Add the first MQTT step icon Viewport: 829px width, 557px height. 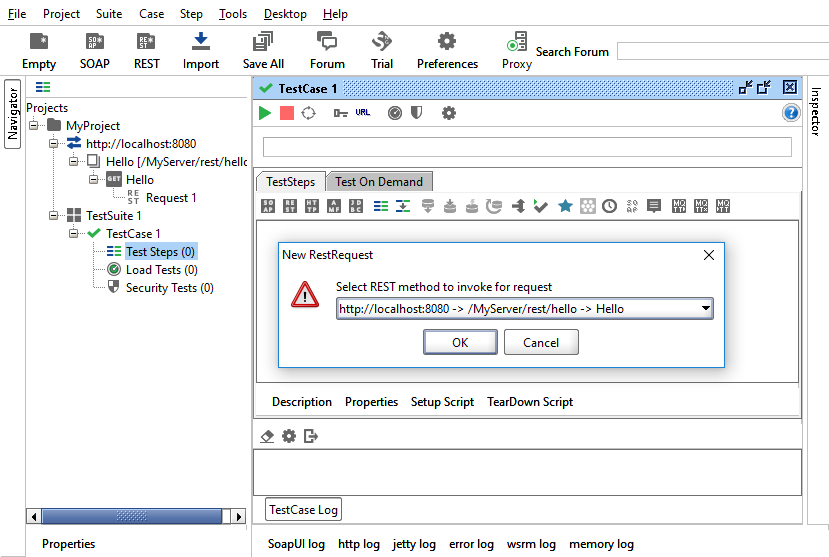(679, 206)
